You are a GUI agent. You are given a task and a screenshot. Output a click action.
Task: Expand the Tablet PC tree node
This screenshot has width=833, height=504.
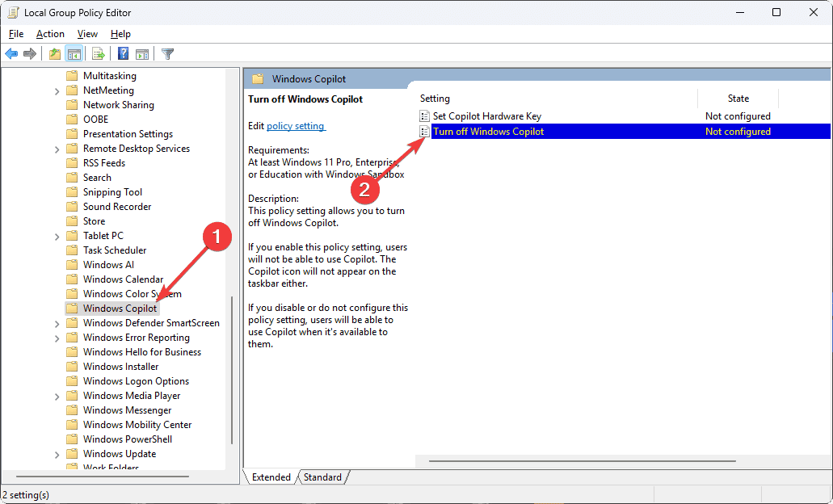(x=57, y=237)
